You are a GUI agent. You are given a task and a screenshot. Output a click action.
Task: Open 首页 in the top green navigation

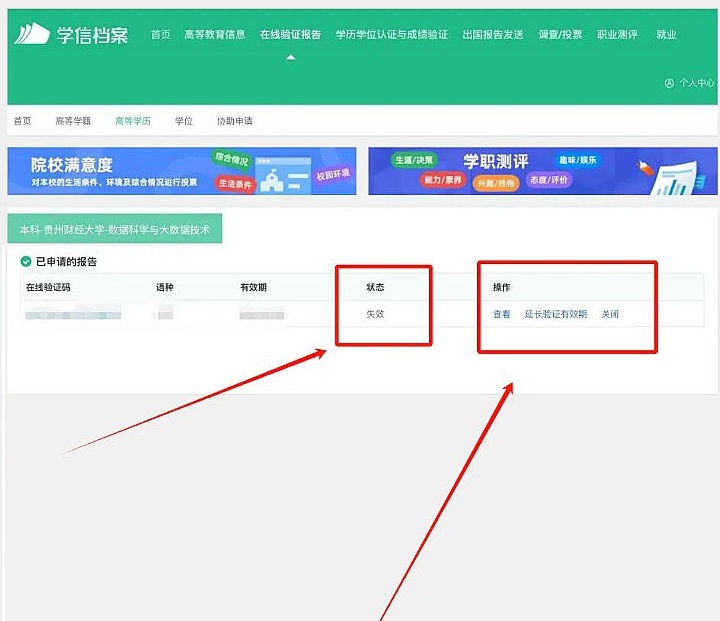[160, 35]
